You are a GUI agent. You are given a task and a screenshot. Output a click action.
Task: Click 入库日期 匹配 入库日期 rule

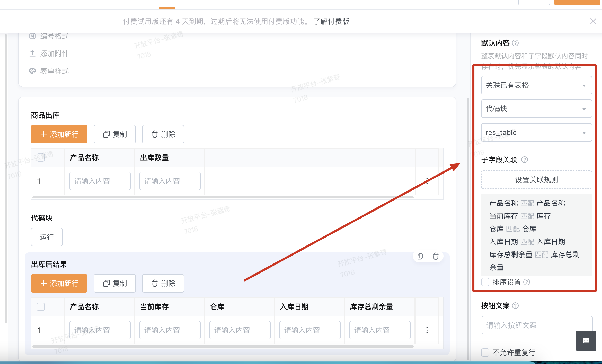[527, 242]
